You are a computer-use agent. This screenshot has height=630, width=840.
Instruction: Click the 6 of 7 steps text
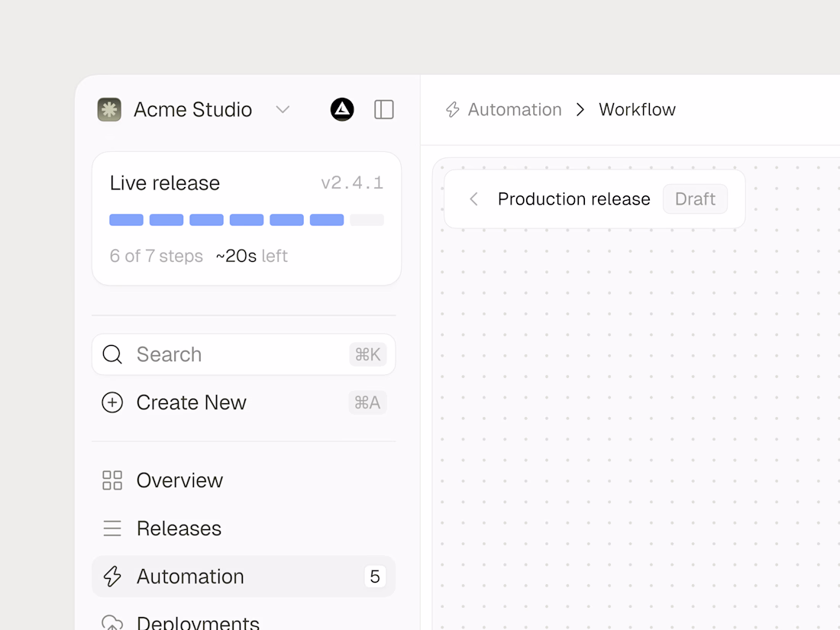[x=157, y=256]
